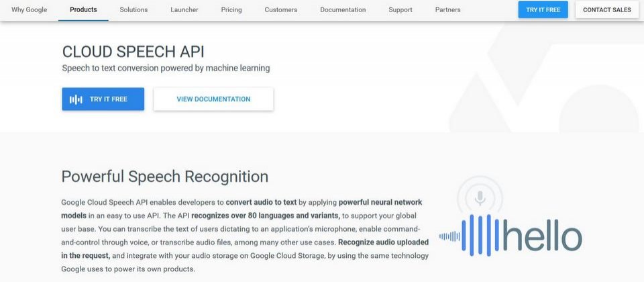Open the Pricing page
This screenshot has width=644, height=282.
tap(231, 9)
